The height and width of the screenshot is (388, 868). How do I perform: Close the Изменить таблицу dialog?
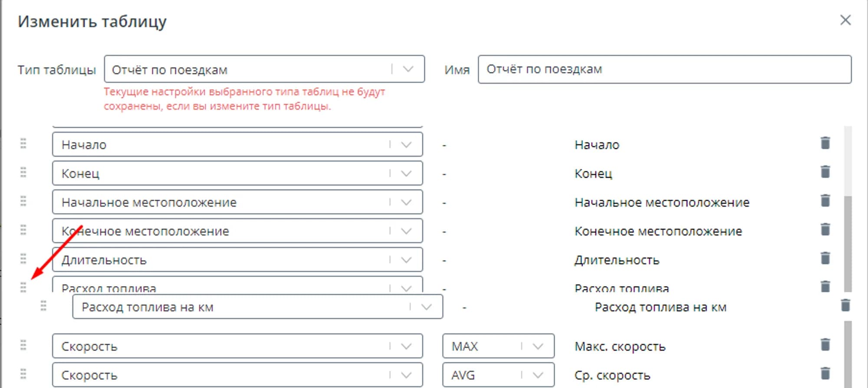point(845,20)
